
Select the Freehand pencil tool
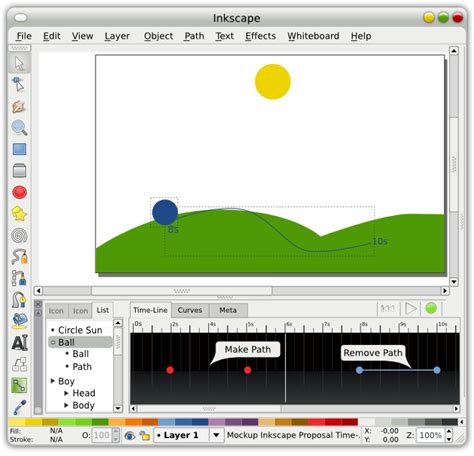tap(19, 257)
